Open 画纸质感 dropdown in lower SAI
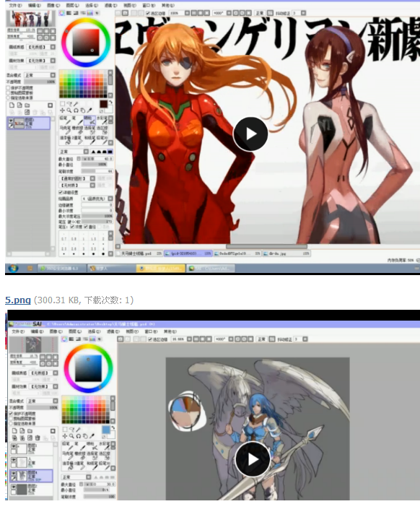This screenshot has width=420, height=517. coord(44,373)
